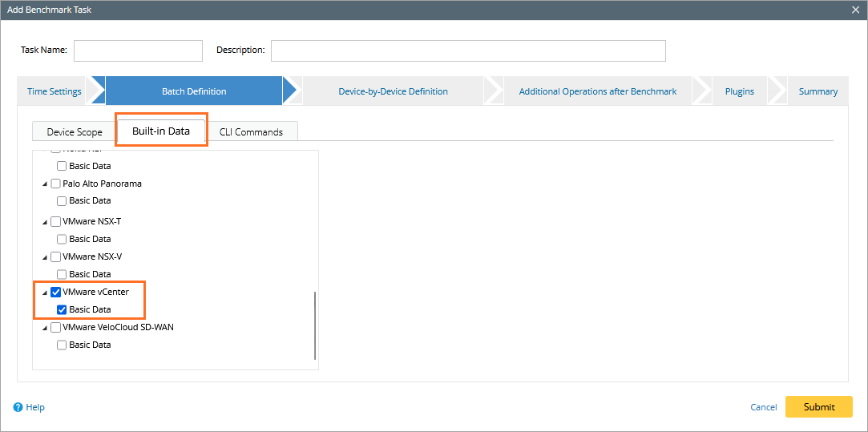The height and width of the screenshot is (432, 868).
Task: Switch to the Device Scope tab
Action: (x=75, y=131)
